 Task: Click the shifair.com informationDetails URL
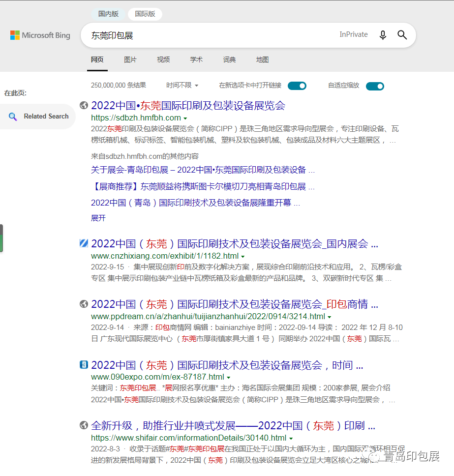pyautogui.click(x=188, y=438)
